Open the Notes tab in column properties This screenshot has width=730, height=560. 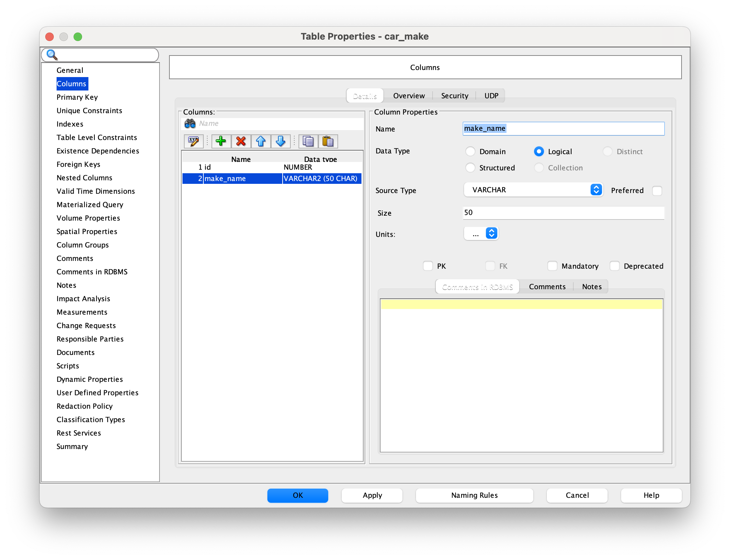coord(591,287)
